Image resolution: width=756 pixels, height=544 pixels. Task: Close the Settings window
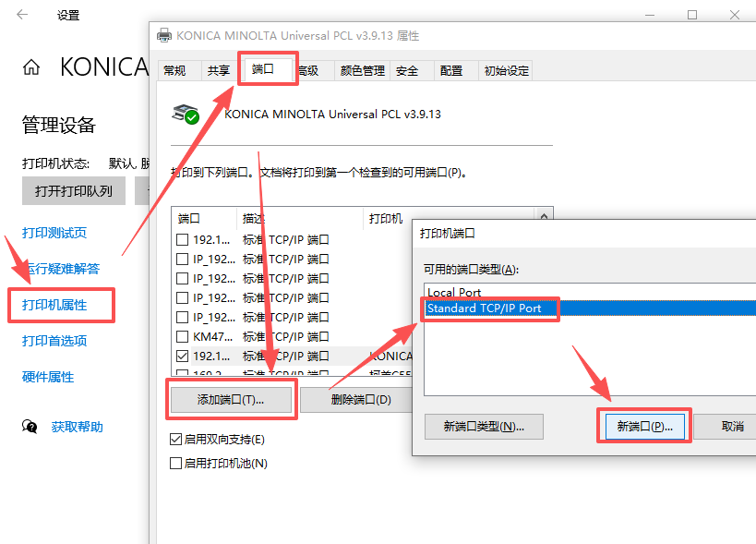tap(734, 15)
